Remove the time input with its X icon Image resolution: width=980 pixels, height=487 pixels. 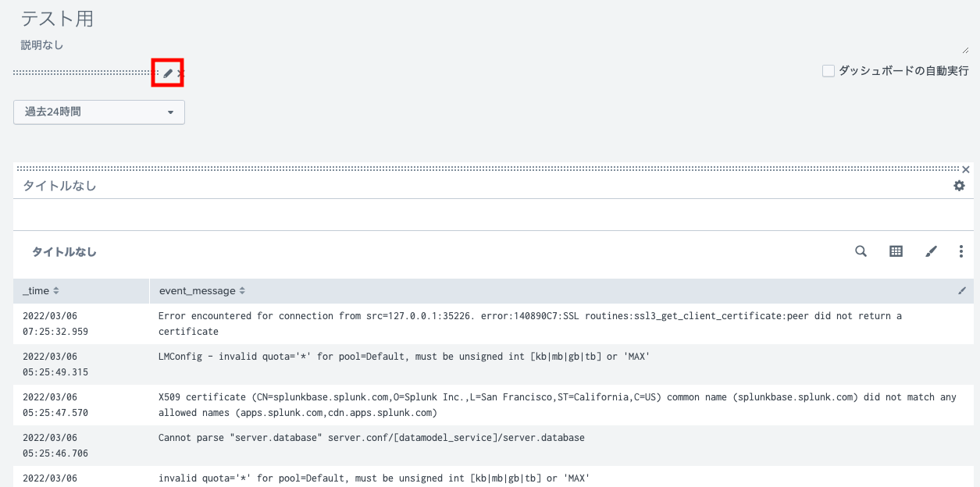[x=180, y=73]
